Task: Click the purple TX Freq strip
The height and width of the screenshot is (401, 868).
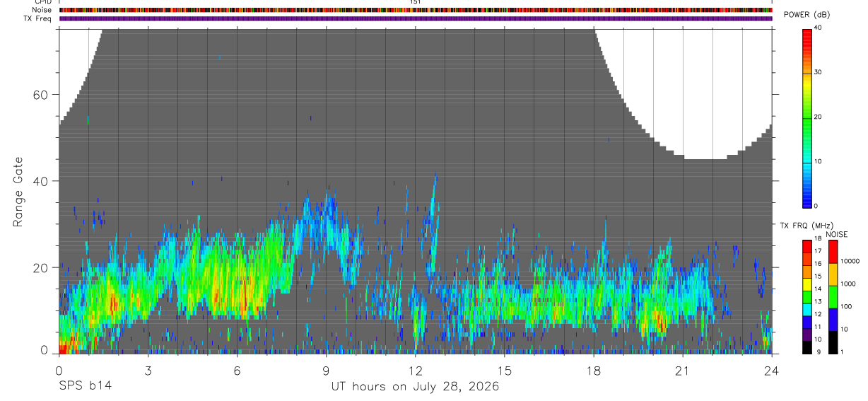Action: [416, 18]
